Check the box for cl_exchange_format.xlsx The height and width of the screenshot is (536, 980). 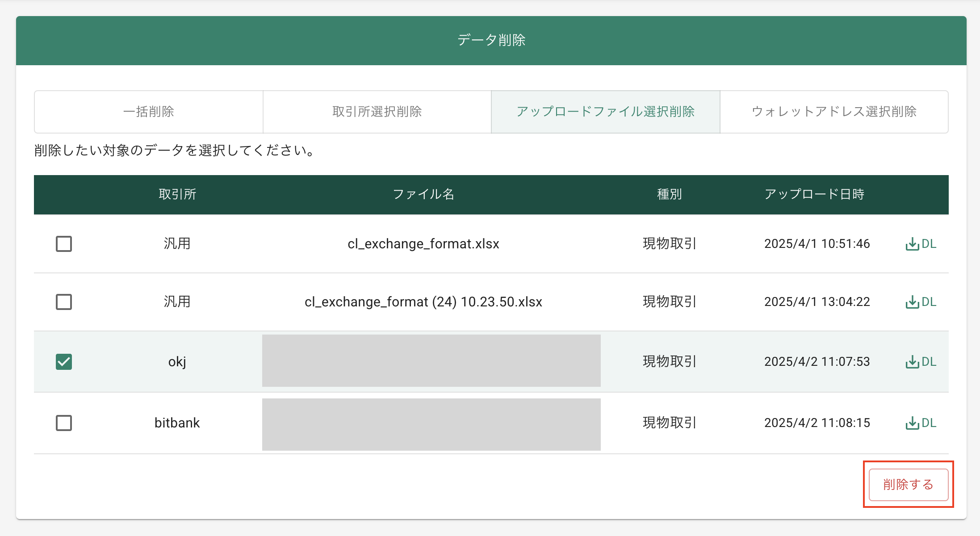click(64, 244)
